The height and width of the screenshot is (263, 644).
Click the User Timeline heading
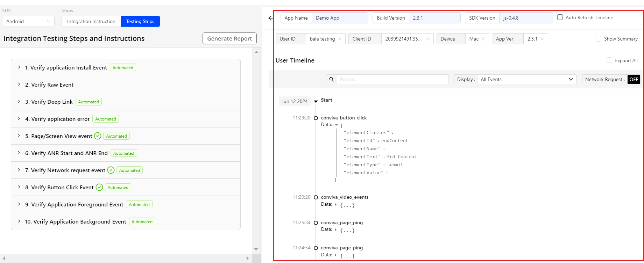295,60
